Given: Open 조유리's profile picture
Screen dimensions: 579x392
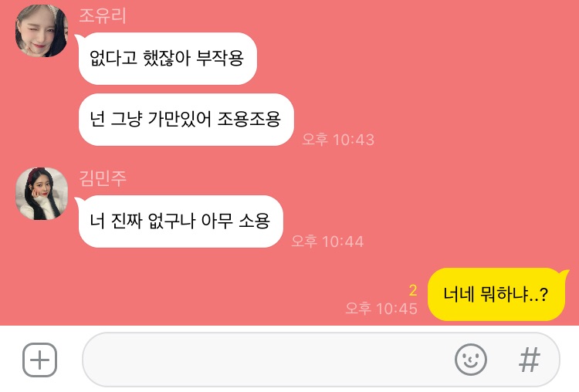Looking at the screenshot, I should 42,31.
